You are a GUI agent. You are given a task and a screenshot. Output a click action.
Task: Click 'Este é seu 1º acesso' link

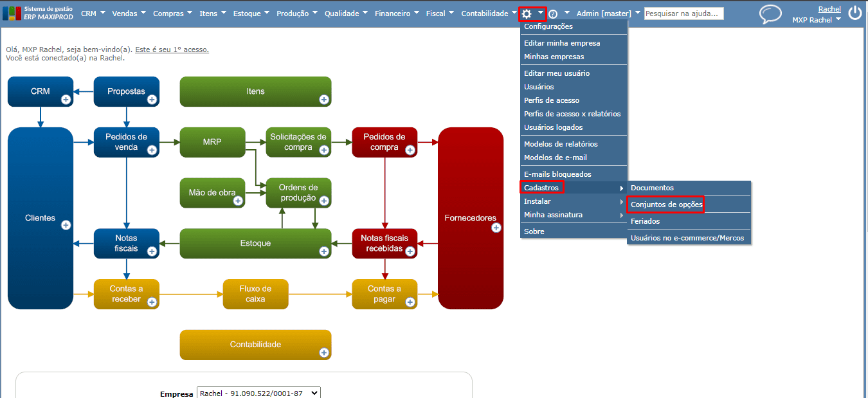(x=172, y=50)
